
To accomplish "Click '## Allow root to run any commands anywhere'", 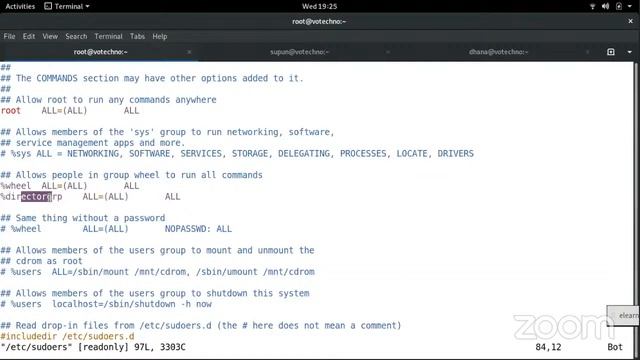I will (109, 100).
